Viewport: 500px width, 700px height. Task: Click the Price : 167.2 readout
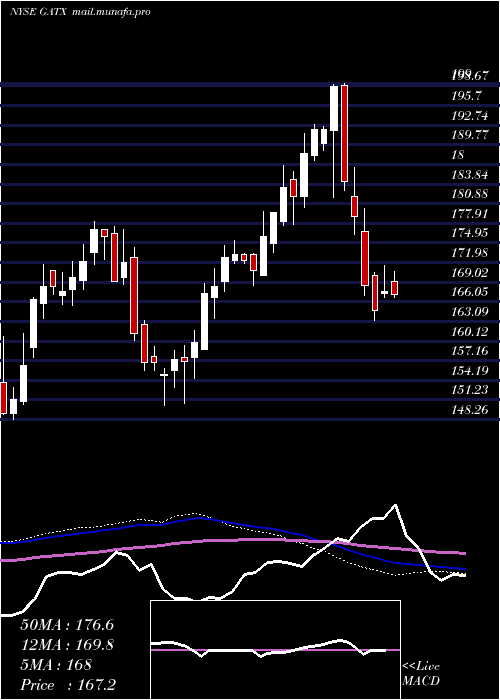tap(68, 685)
